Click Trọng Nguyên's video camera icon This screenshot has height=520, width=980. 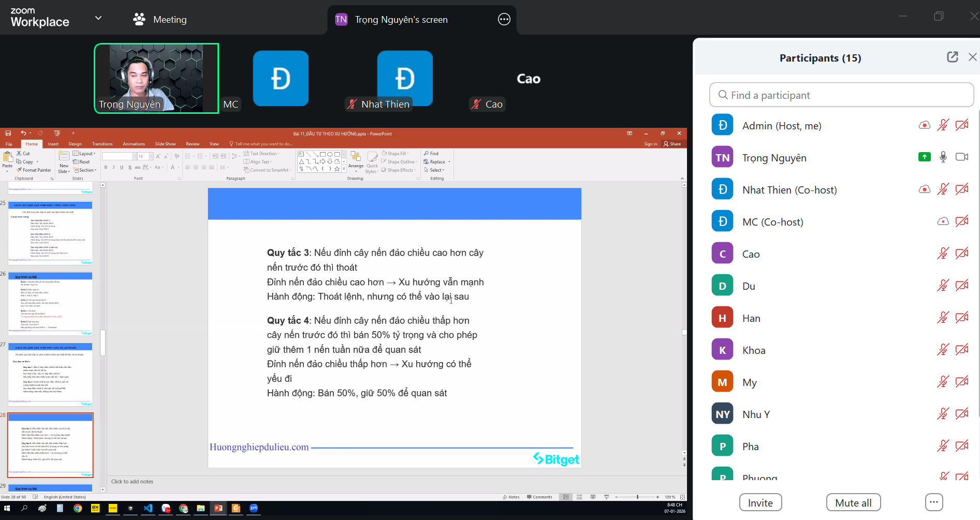coord(961,157)
